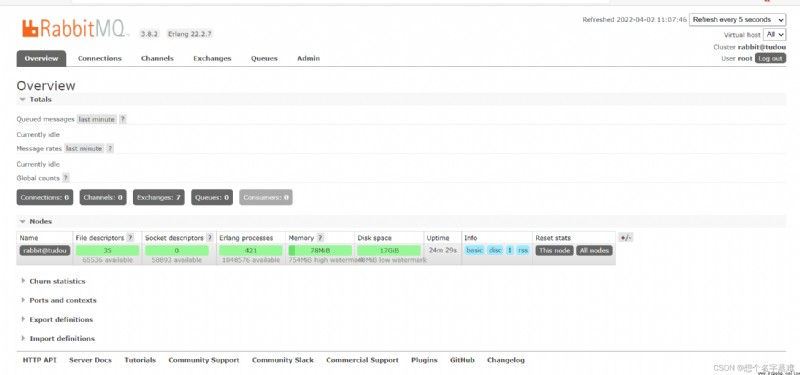Screen dimensions: 800x375
Task: Toggle node columns with +/- button
Action: click(x=626, y=238)
